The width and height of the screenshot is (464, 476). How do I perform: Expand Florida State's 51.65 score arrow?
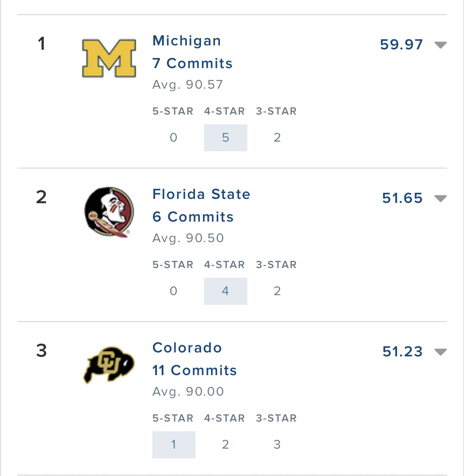tap(441, 199)
